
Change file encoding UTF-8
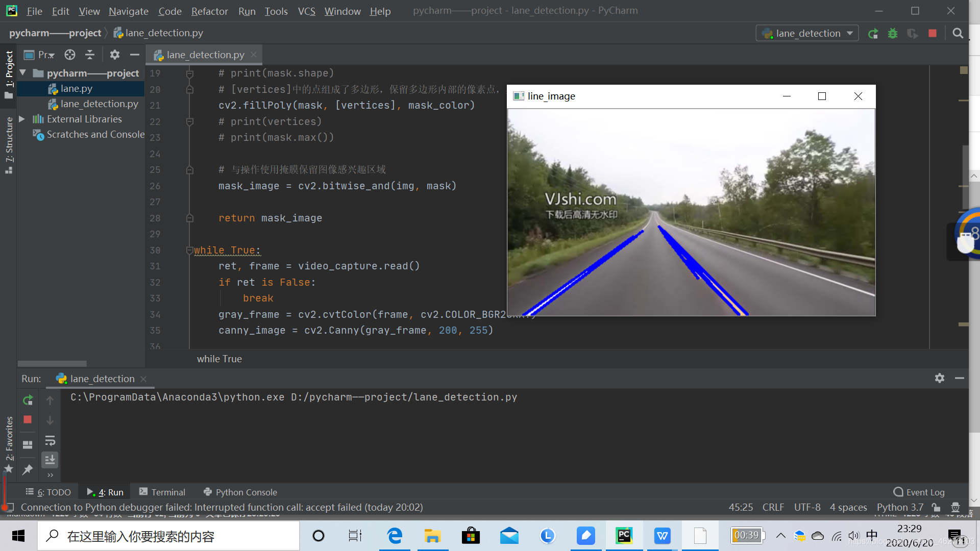click(807, 507)
